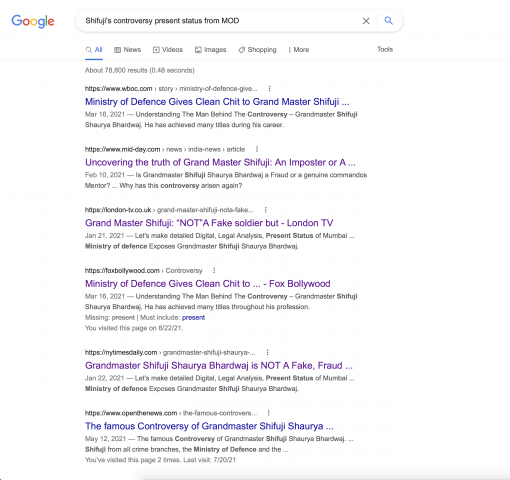Open options for mid-day.com result
Viewport: 510px width, 480px height.
257,149
